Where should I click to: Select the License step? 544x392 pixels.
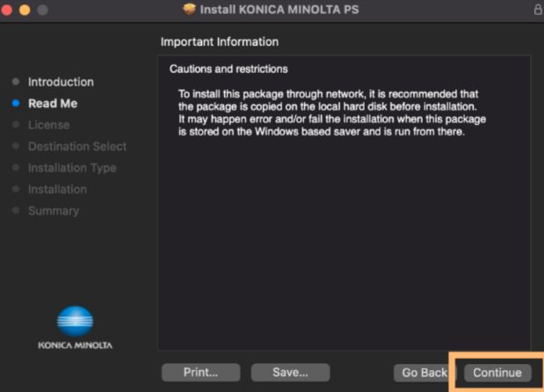click(49, 125)
